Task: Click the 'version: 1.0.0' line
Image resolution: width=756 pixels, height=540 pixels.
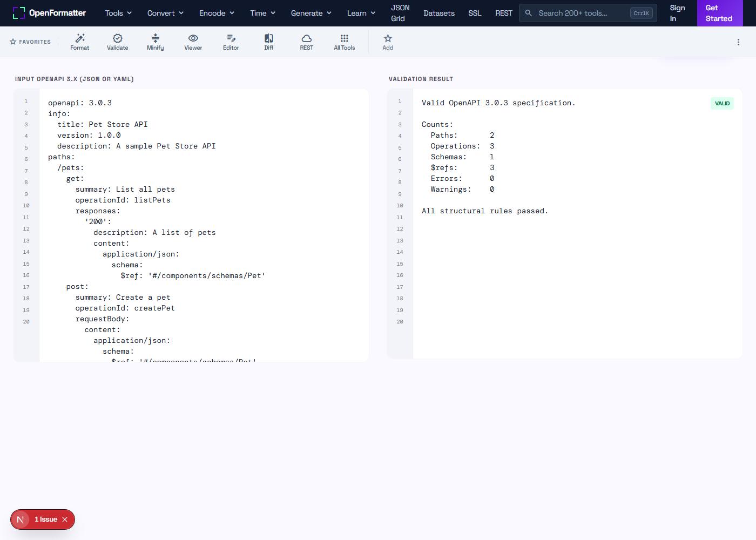Action: (x=89, y=135)
